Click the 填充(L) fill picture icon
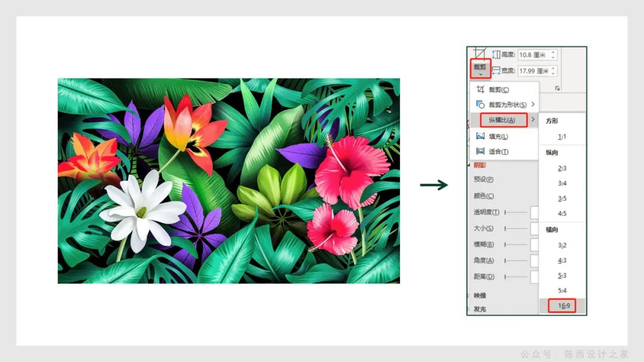644x362 pixels. point(481,137)
